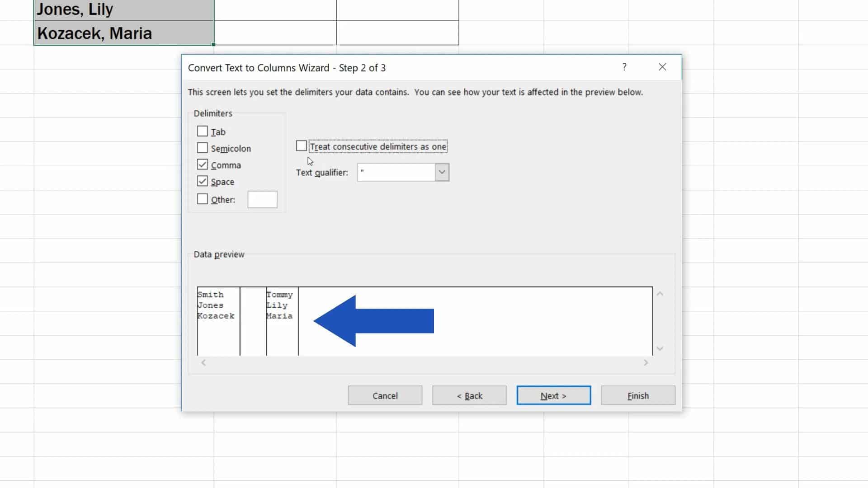This screenshot has height=488, width=868.
Task: Enable the Semicolon delimiter checkbox
Action: (203, 147)
